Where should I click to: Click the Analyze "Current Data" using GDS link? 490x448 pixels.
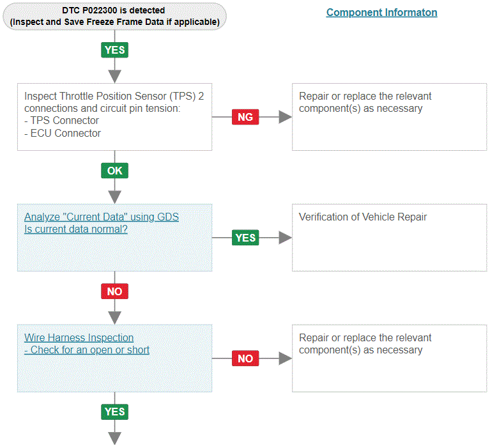[x=101, y=217]
